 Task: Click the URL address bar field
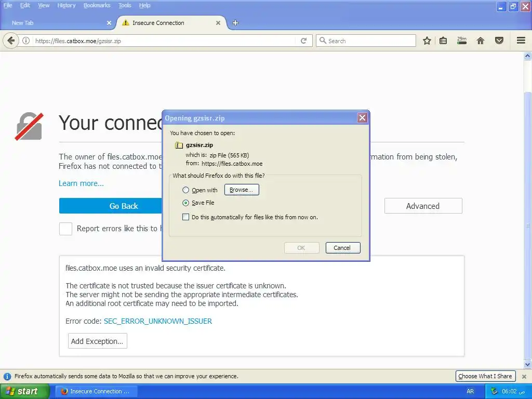(165, 41)
